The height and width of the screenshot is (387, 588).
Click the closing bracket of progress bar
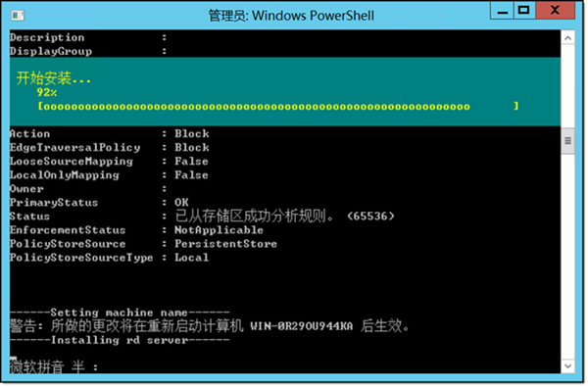(516, 106)
